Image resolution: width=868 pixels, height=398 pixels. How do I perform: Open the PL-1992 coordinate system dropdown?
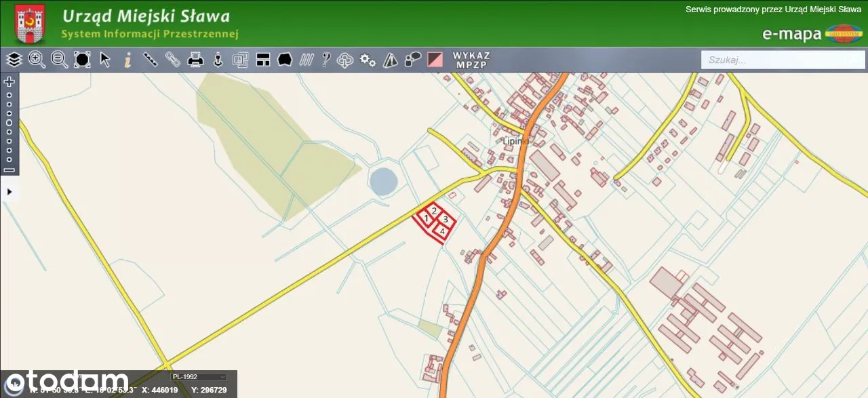tap(199, 377)
